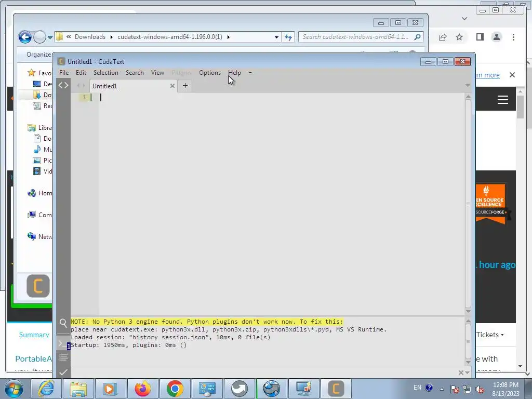Bookmark page with Chrome star icon

tap(459, 37)
